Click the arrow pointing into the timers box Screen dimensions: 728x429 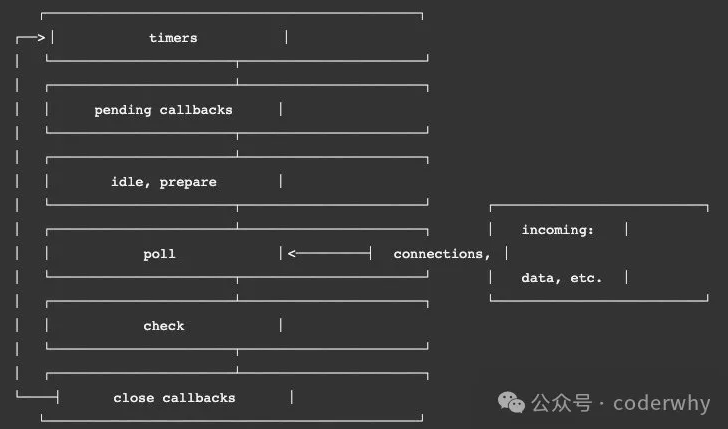pyautogui.click(x=31, y=39)
